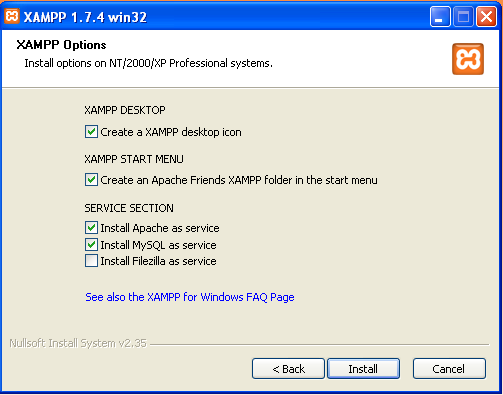This screenshot has width=503, height=395.
Task: Minimize the XAMPP installer window
Action: pyautogui.click(x=440, y=16)
